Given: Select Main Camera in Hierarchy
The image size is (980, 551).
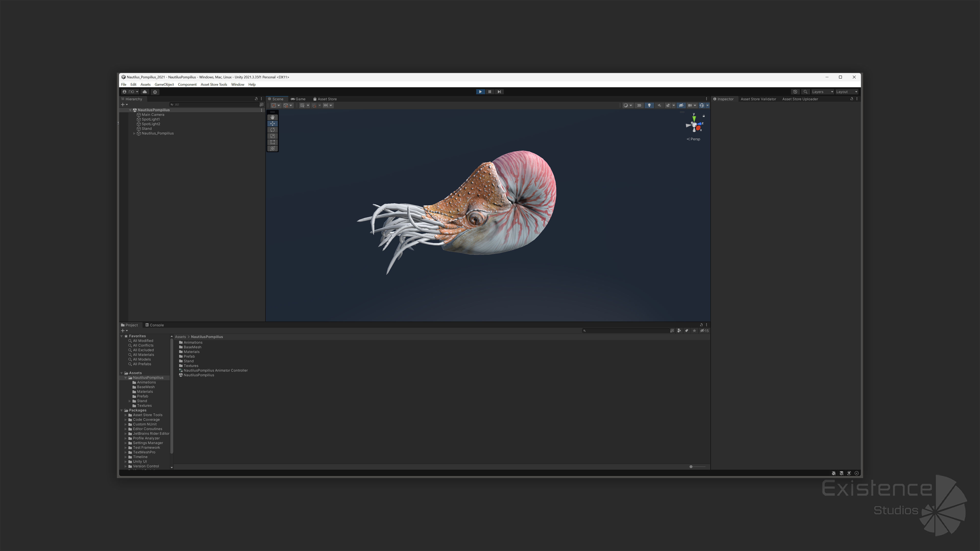Looking at the screenshot, I should 153,115.
